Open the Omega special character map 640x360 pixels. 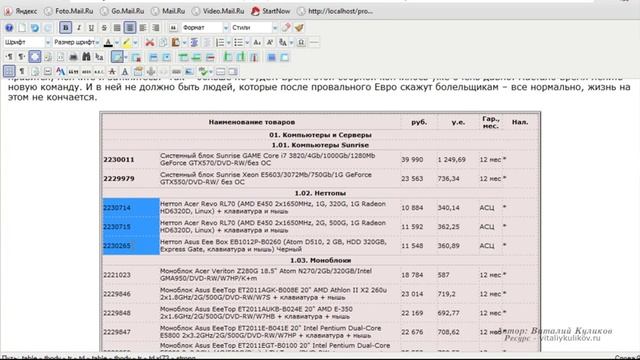click(x=301, y=42)
